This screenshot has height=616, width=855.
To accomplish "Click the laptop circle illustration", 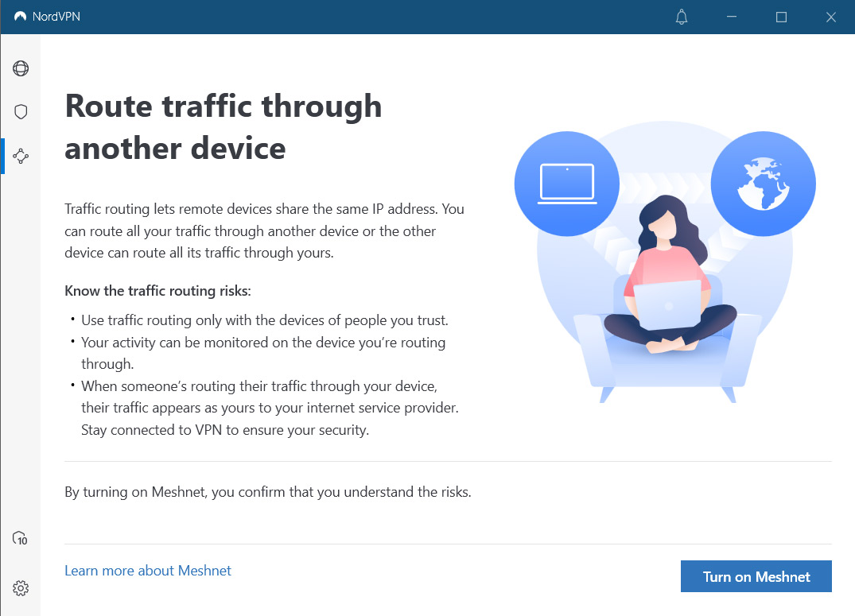I will coord(567,184).
